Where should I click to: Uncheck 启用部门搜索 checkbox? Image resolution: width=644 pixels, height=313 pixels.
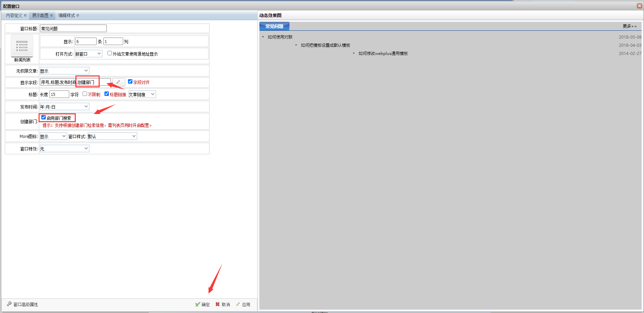click(x=43, y=117)
